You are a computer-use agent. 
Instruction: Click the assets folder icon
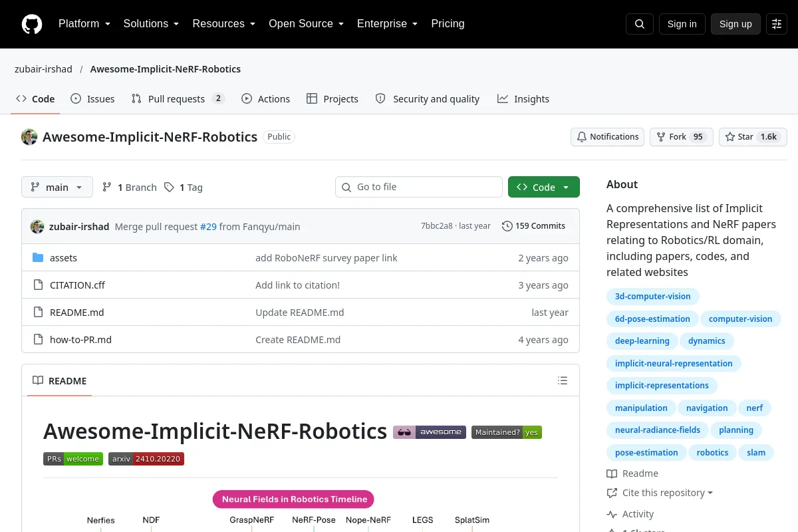(x=38, y=258)
